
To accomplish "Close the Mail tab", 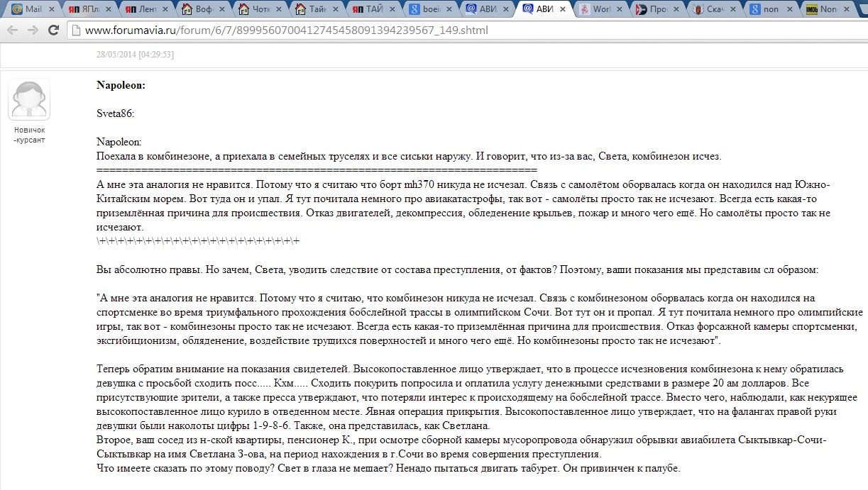I will tap(50, 9).
